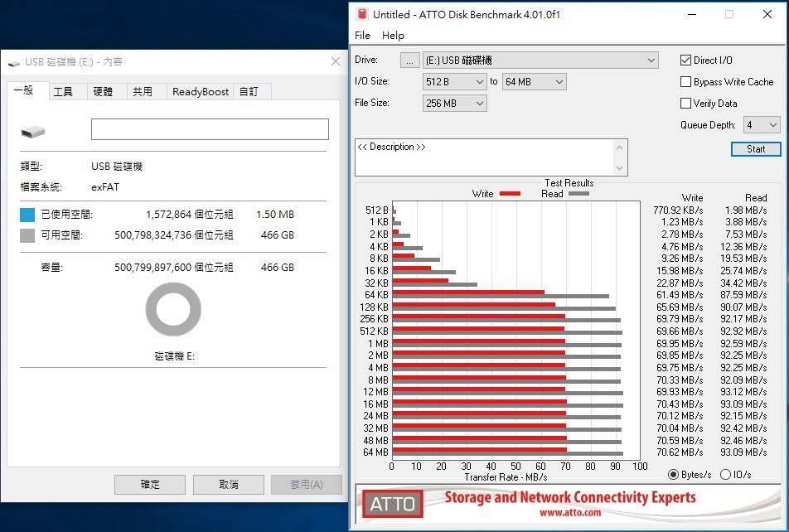789x532 pixels.
Task: Click the drive icon beside the volume label field
Action: (33, 133)
